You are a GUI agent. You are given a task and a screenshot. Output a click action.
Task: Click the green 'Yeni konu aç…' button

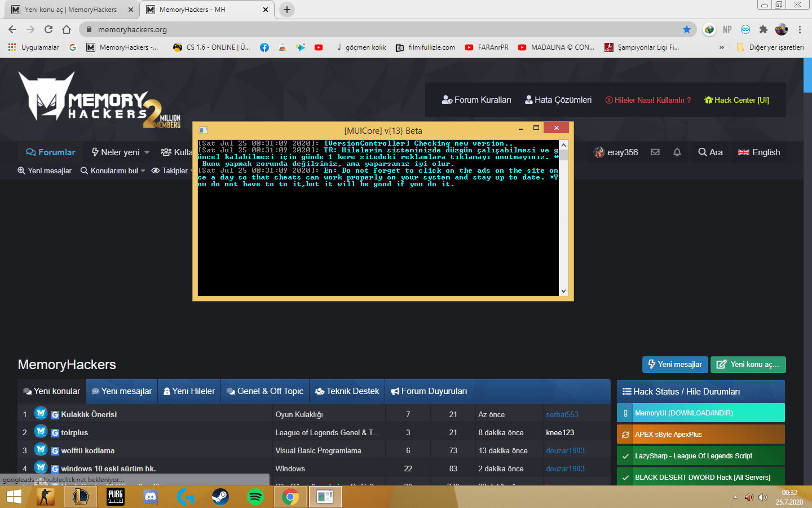748,365
